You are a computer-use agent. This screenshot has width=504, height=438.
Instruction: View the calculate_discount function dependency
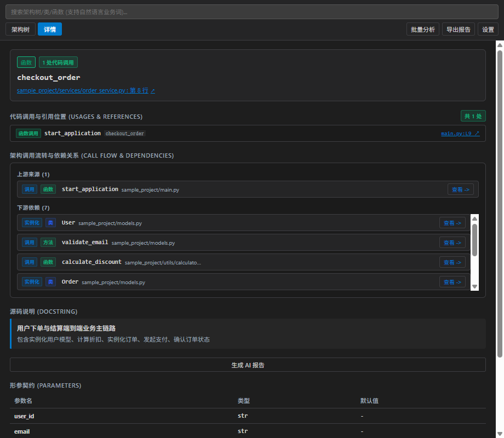[453, 262]
